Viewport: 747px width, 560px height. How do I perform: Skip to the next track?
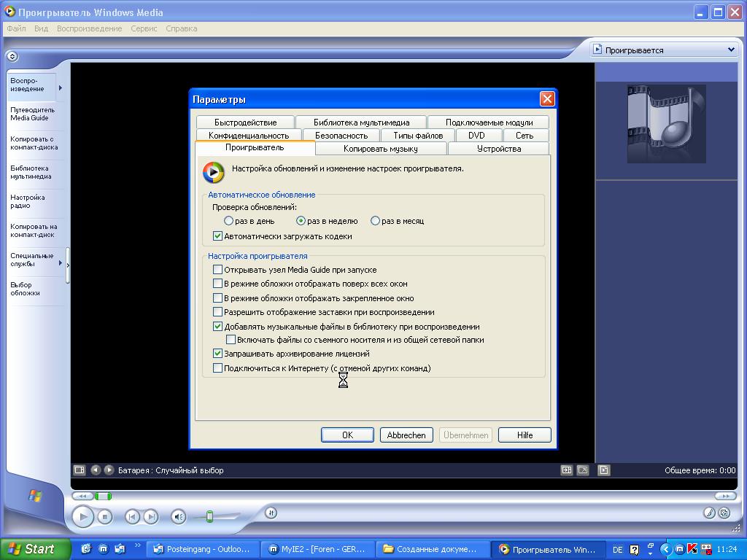(x=150, y=517)
